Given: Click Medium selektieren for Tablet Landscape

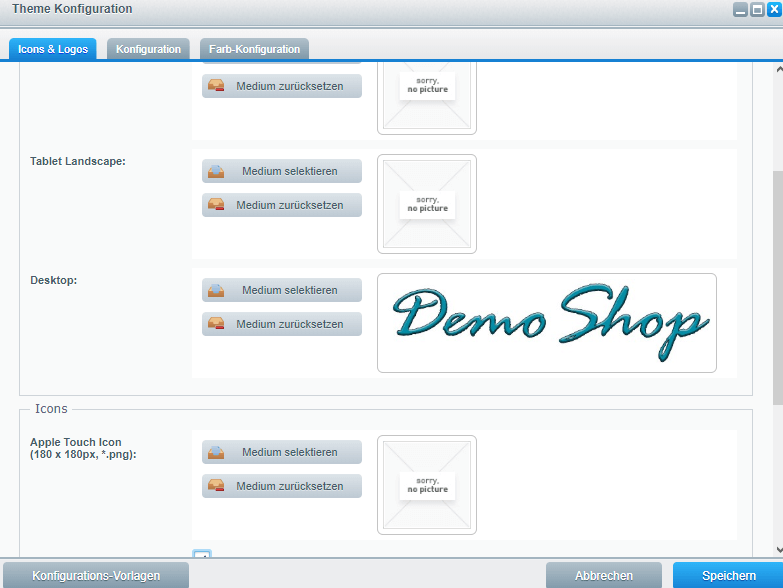Looking at the screenshot, I should tap(282, 171).
